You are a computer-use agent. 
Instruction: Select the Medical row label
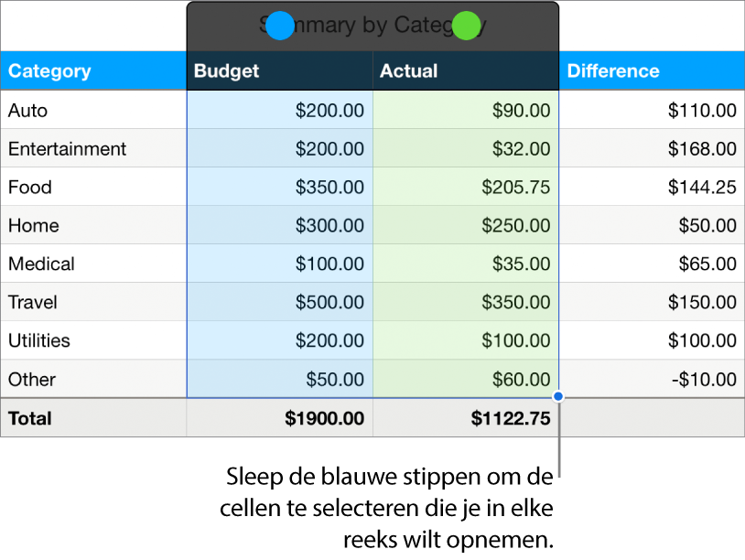pyautogui.click(x=39, y=264)
